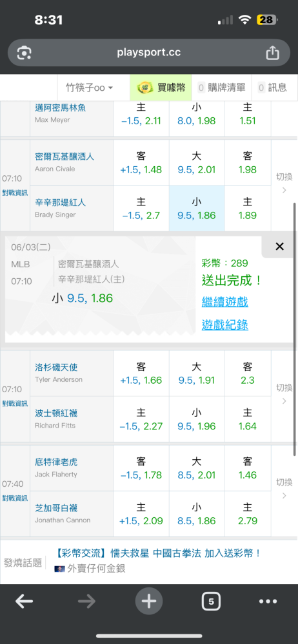Screen dimensions: 298x644
Task: Open team link 底特律老虎
Action: click(x=56, y=462)
